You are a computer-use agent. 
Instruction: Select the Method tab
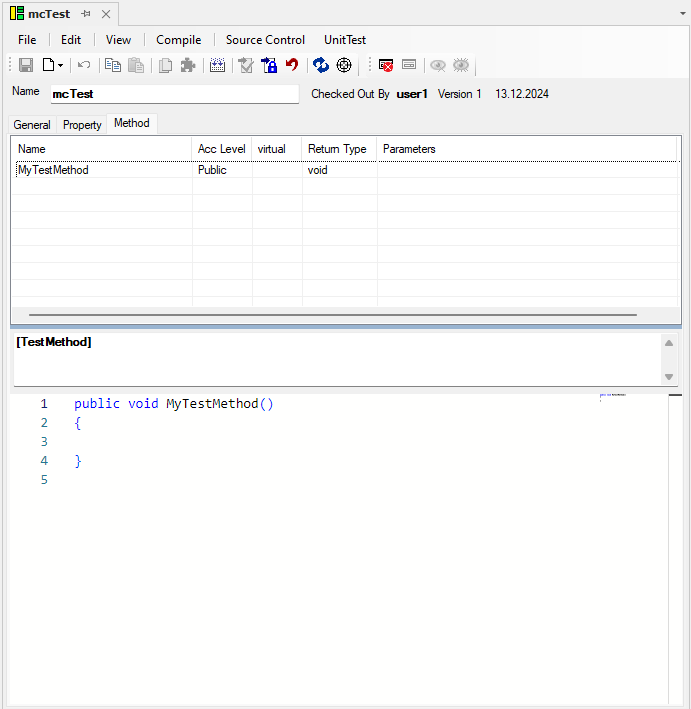(x=132, y=123)
